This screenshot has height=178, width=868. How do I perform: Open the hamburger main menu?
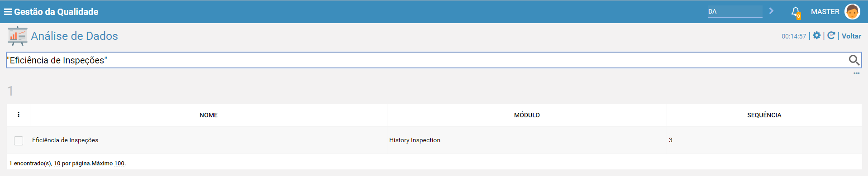click(x=8, y=12)
